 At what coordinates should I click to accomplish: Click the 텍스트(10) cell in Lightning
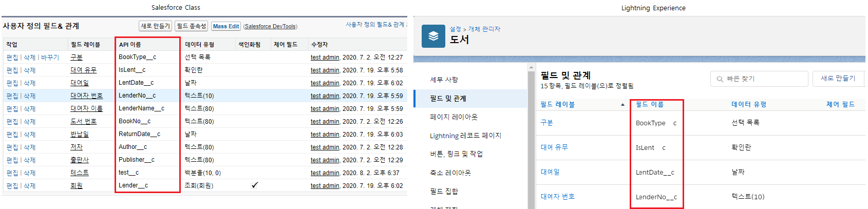[748, 197]
